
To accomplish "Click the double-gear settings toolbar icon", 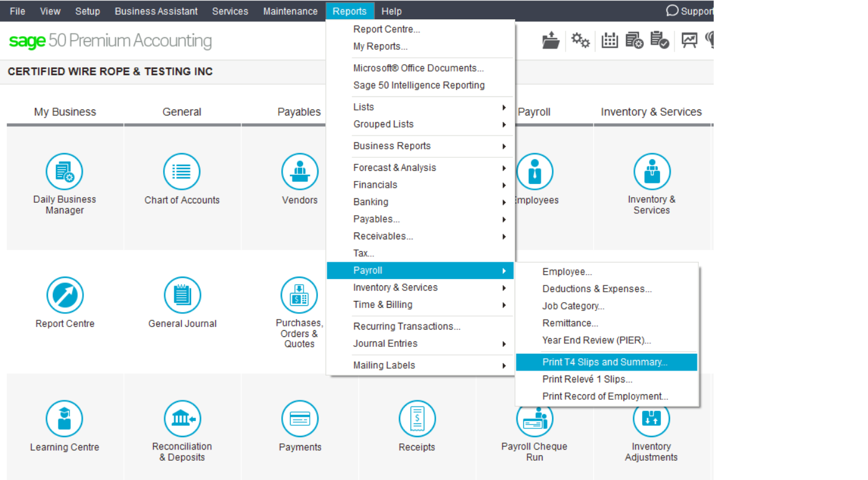I will coord(581,41).
